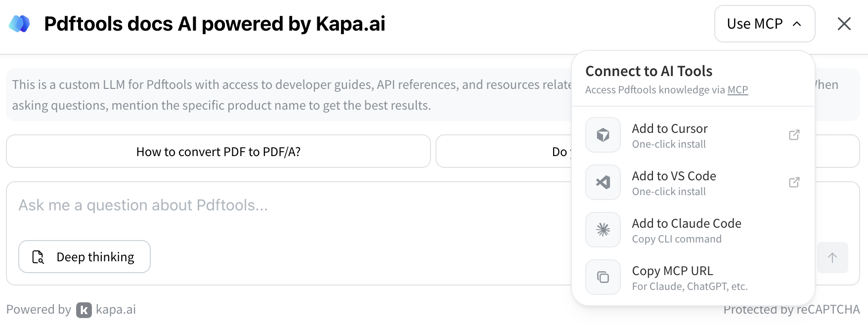Toggle the Deep thinking mode
This screenshot has height=324, width=868.
(85, 257)
